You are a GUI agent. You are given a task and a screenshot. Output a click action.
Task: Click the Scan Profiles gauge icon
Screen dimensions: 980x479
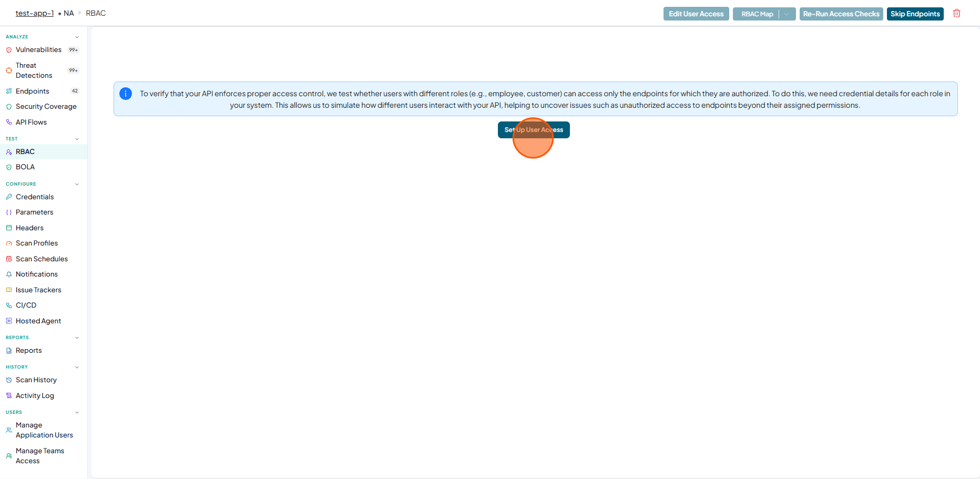point(9,243)
